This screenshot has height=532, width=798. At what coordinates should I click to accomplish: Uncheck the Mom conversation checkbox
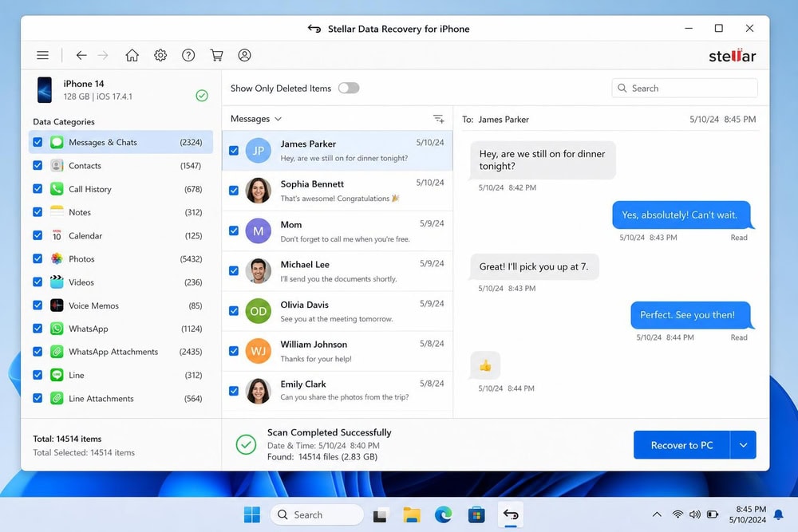tap(234, 231)
